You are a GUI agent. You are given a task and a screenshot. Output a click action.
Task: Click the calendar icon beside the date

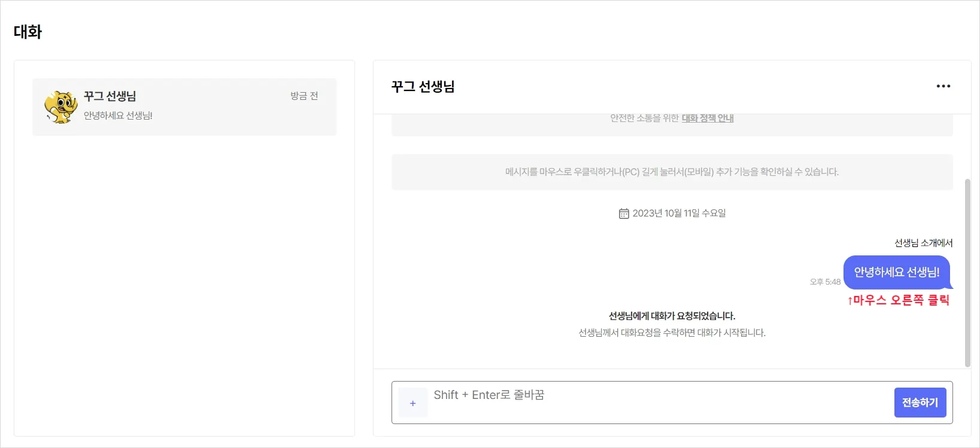coord(624,214)
